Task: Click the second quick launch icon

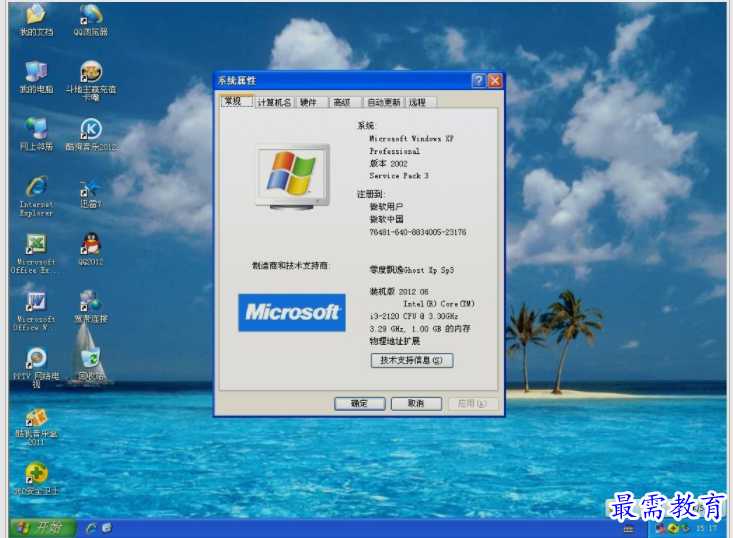Action: tap(107, 528)
